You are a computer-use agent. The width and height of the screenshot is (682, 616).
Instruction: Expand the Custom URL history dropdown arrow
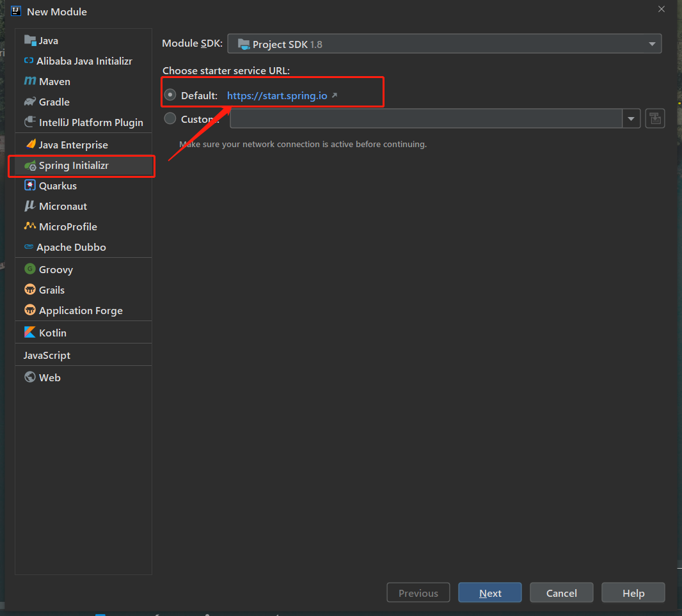(631, 118)
